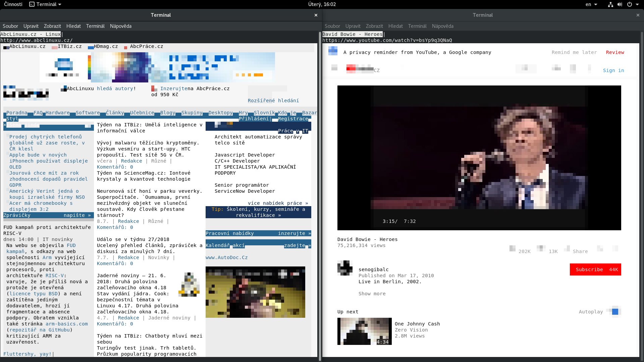This screenshot has width=644, height=362.
Task: Open the Software navigation tab
Action: click(88, 113)
